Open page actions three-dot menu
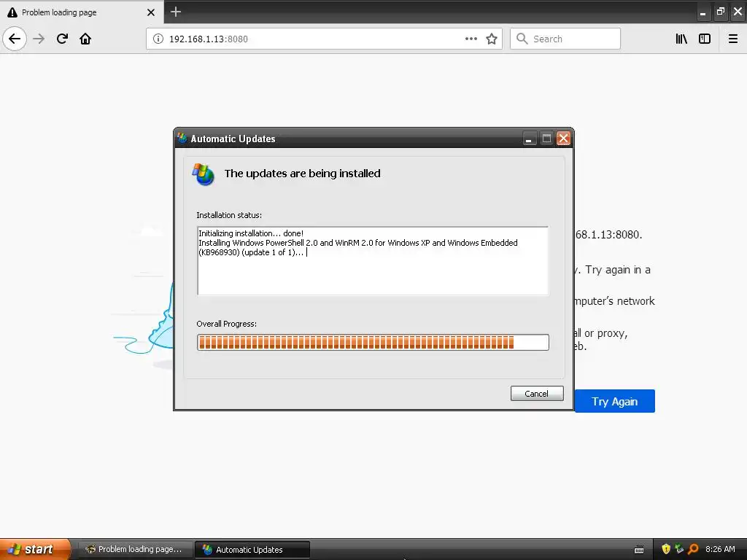 pos(471,39)
